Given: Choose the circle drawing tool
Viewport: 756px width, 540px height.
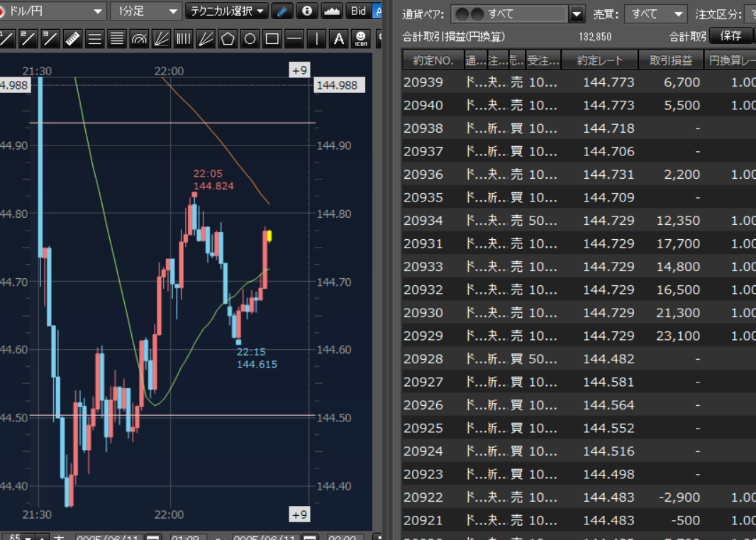Looking at the screenshot, I should 250,39.
